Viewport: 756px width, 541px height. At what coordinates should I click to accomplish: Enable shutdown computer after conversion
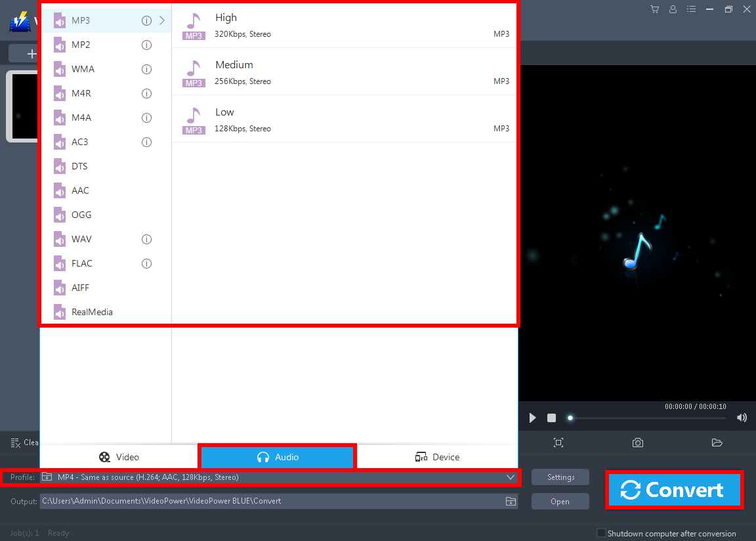pos(600,534)
